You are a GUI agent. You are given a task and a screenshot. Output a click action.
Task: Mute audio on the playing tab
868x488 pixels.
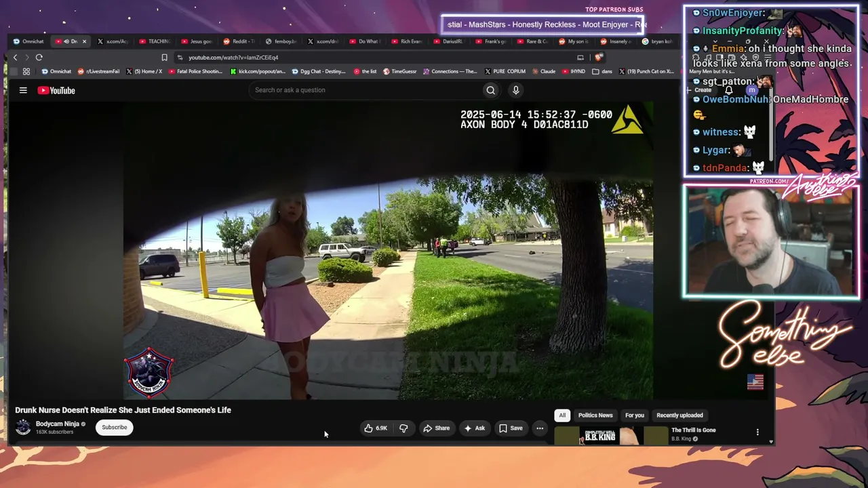point(66,41)
